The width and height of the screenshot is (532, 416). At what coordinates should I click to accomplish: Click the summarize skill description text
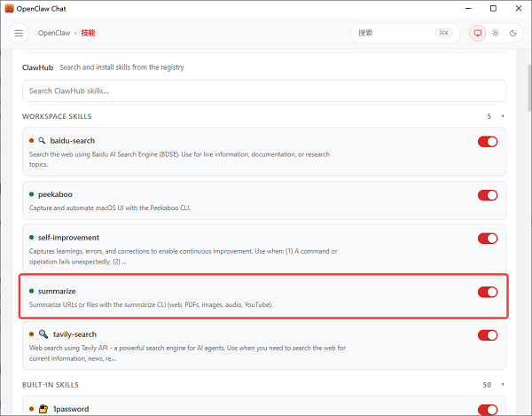click(151, 304)
